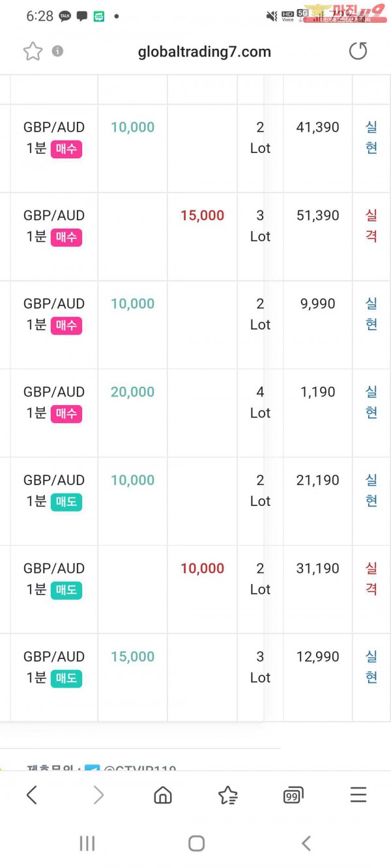Open the bookmarks list star icon

click(x=228, y=795)
